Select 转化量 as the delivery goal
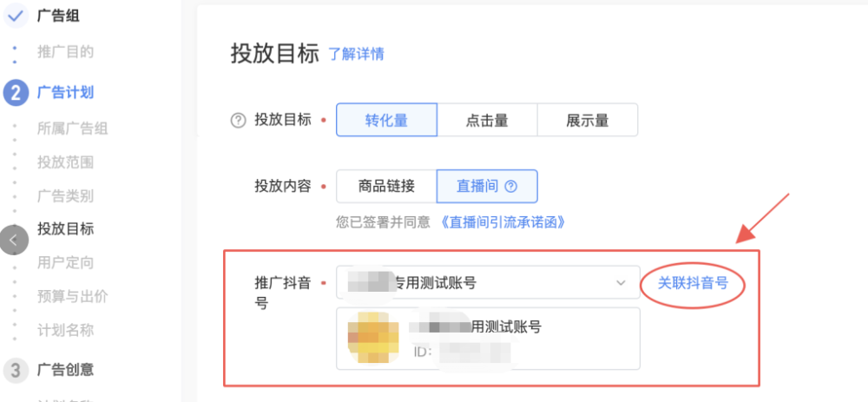 coord(386,120)
